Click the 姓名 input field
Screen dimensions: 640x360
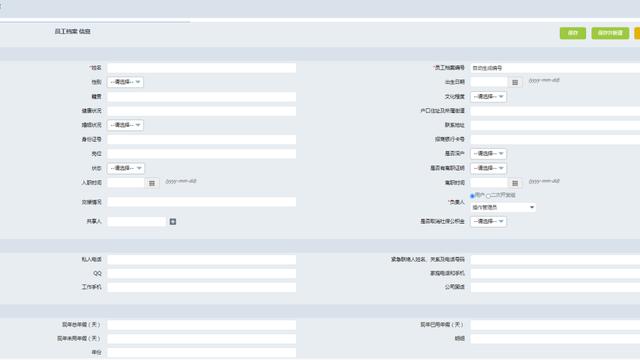[202, 68]
